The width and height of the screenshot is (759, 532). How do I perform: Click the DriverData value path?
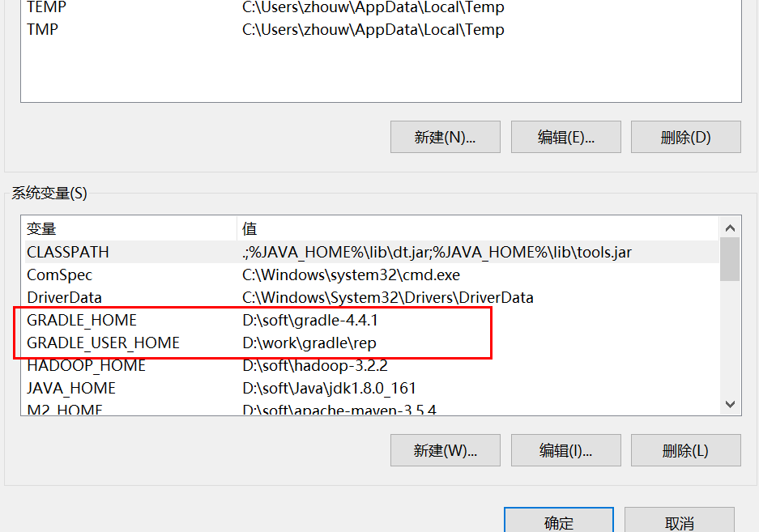(x=388, y=297)
